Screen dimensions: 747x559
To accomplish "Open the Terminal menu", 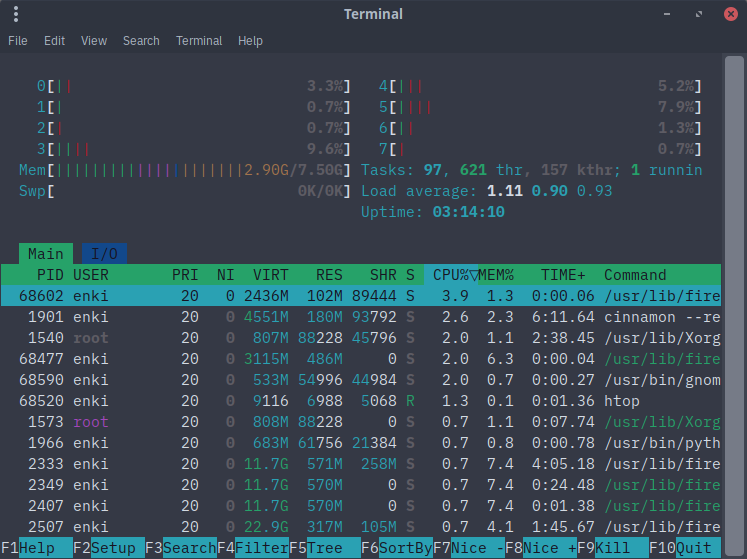I will pos(199,41).
